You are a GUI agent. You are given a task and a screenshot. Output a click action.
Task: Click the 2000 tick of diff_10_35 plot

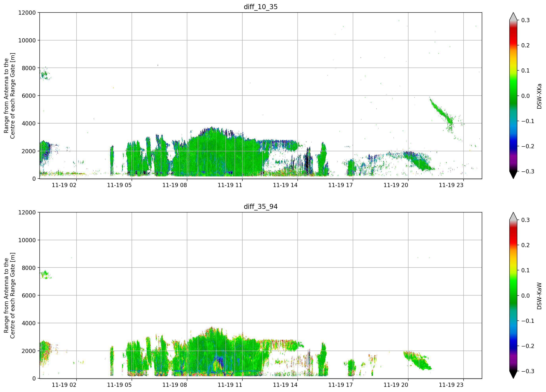point(29,151)
